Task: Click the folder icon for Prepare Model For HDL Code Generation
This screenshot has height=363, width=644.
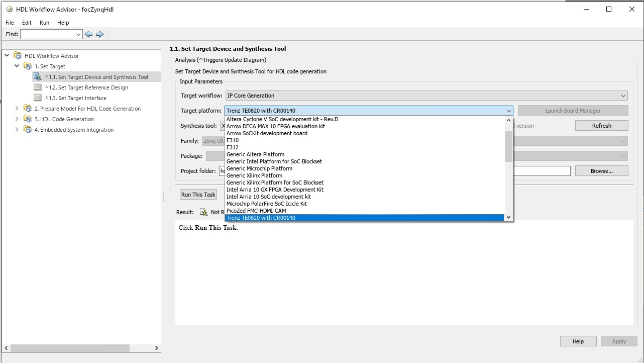Action: 28,108
